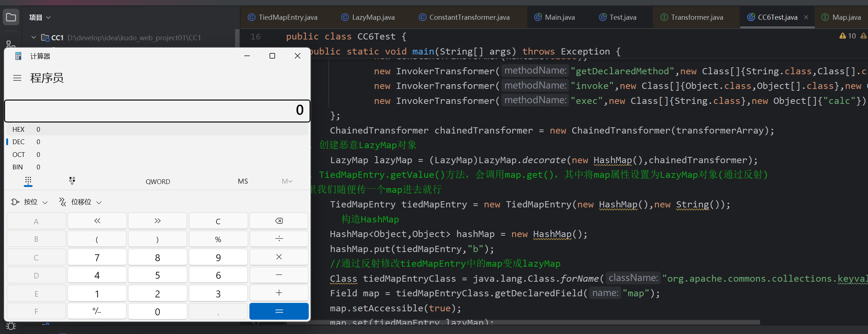Switch to full keypad view icon
The width and height of the screenshot is (868, 334).
coord(28,181)
